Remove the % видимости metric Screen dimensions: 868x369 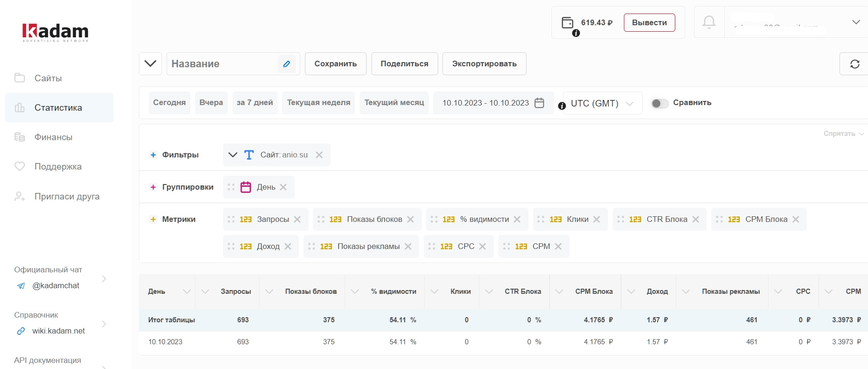click(517, 219)
